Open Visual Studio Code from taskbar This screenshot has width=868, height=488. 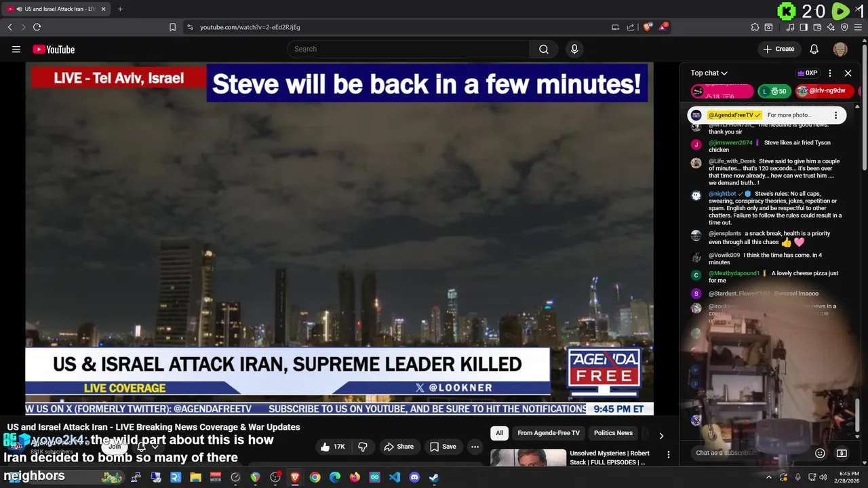[394, 477]
